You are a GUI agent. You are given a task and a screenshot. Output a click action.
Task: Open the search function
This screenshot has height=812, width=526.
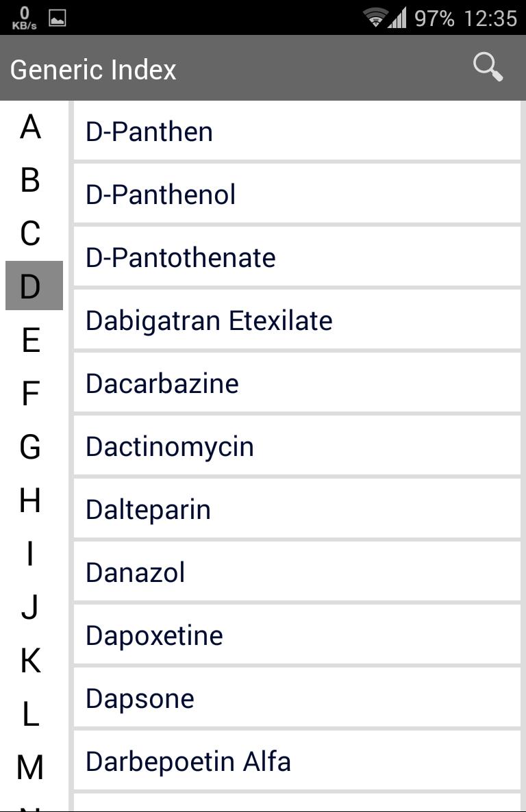point(486,67)
